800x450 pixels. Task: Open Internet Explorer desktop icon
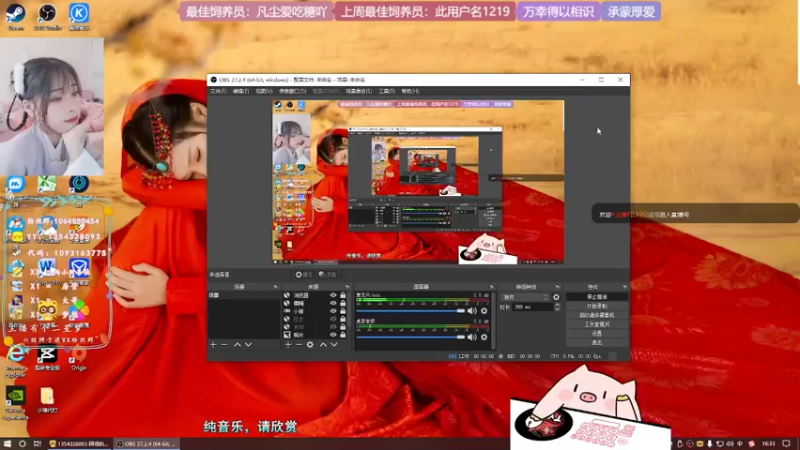(x=16, y=360)
